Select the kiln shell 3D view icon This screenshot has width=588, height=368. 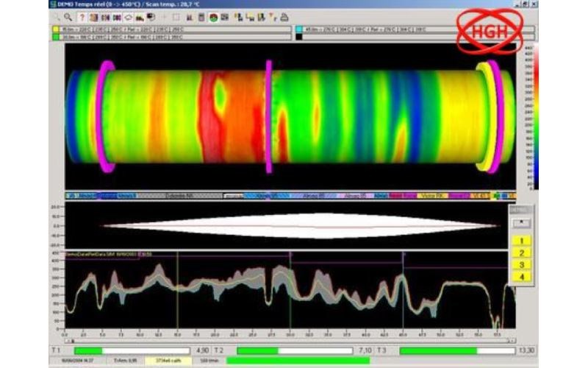[x=129, y=16]
